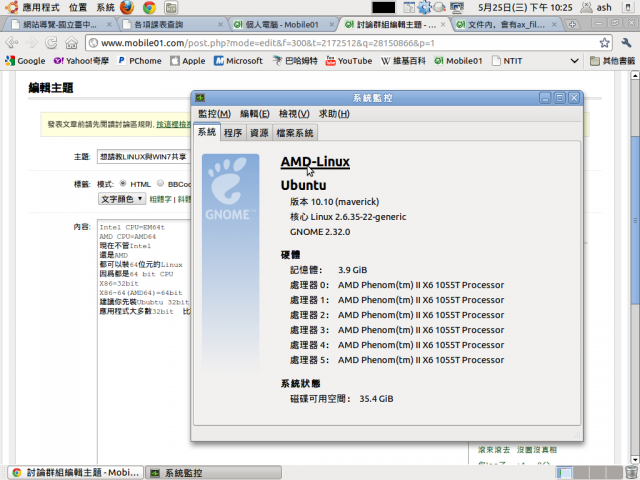This screenshot has width=640, height=480.
Task: Open the 維基百科 bookmark
Action: tap(403, 61)
